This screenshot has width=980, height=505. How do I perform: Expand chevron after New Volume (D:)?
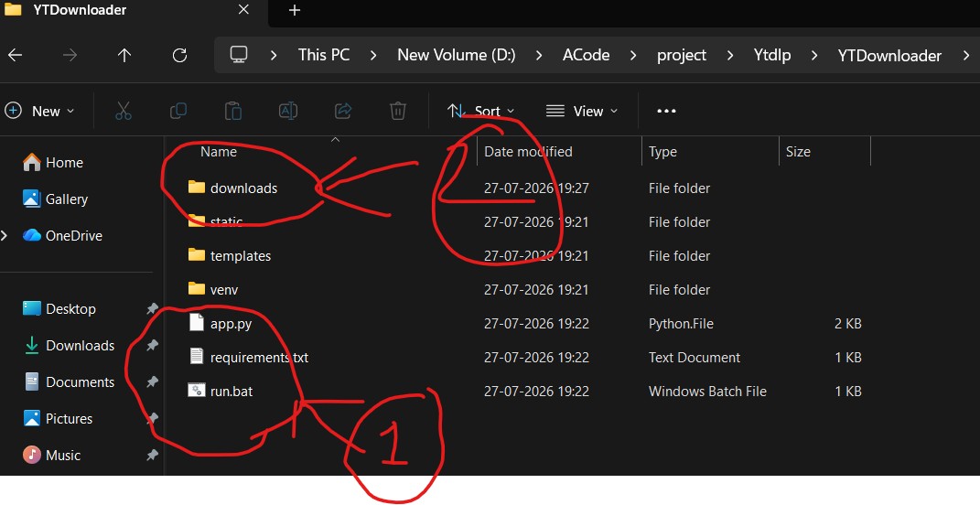pos(539,56)
